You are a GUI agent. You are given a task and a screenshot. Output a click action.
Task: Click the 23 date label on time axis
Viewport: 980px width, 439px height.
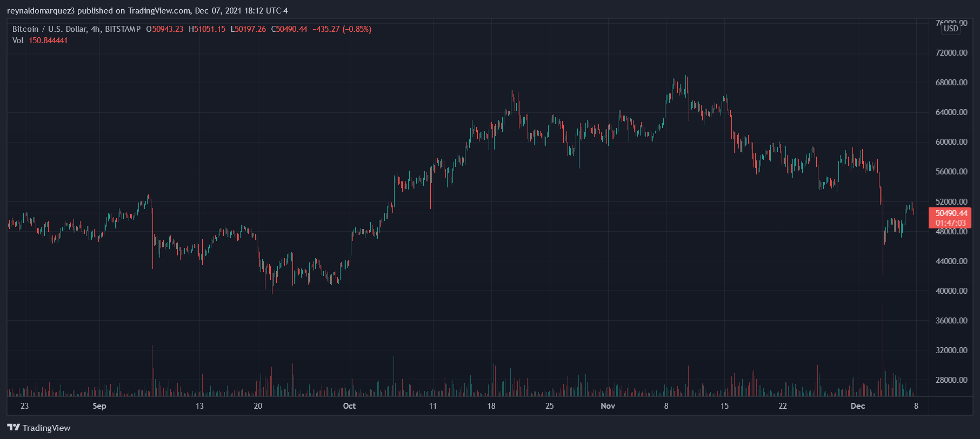pos(24,406)
